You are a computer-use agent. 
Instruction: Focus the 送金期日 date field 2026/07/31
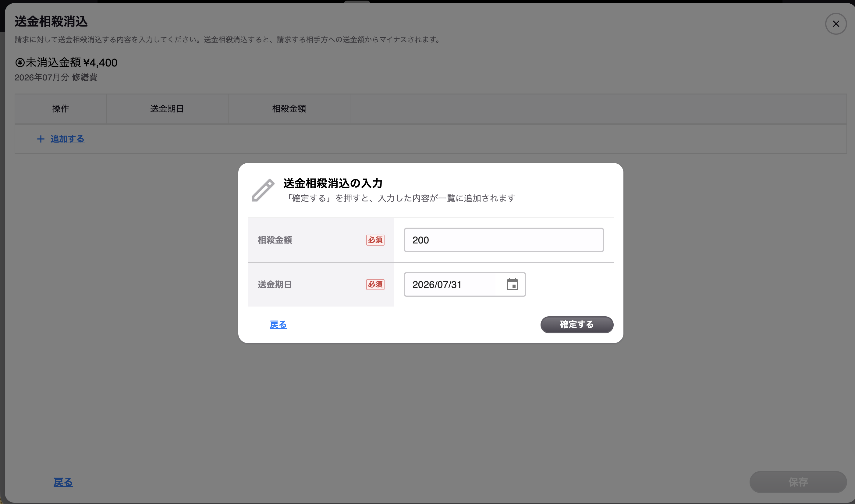(x=464, y=284)
